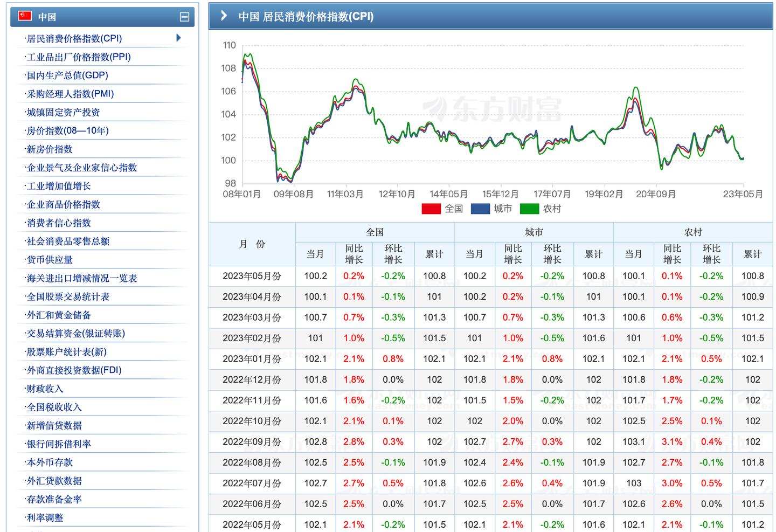Go to 外汇和黄金储备 page

pyautogui.click(x=59, y=315)
